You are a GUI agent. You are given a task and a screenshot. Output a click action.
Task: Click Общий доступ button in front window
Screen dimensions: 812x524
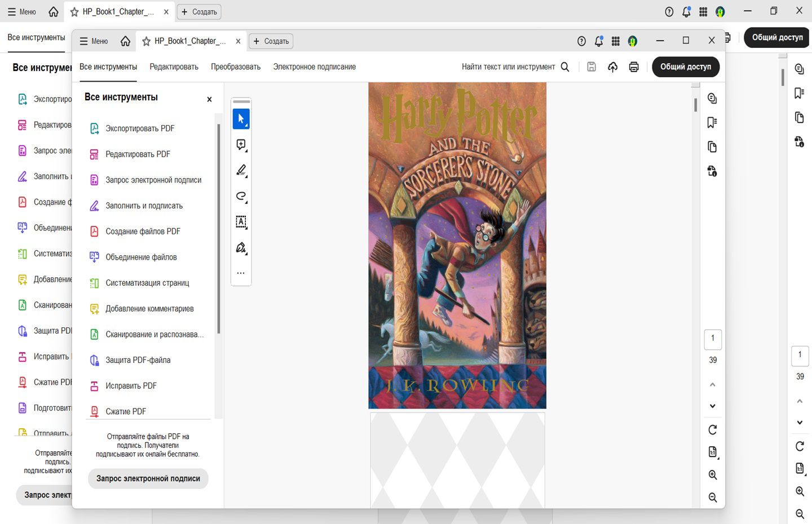(686, 67)
